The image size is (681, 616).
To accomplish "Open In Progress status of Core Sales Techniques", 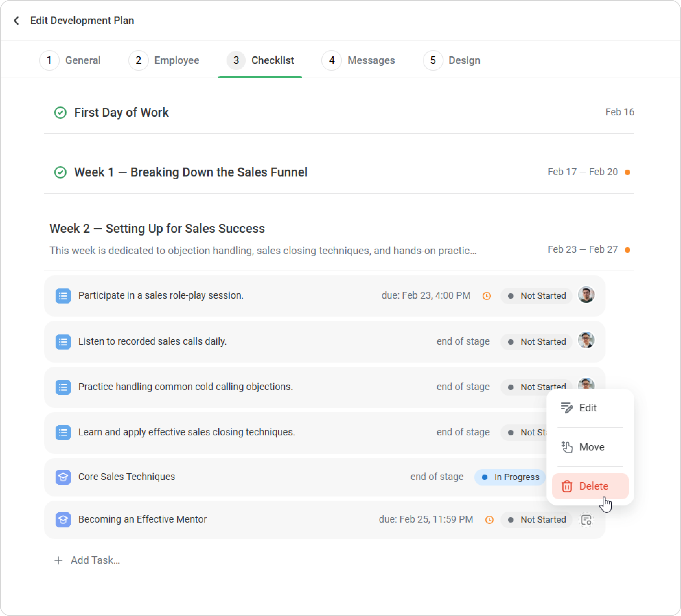I will (510, 477).
